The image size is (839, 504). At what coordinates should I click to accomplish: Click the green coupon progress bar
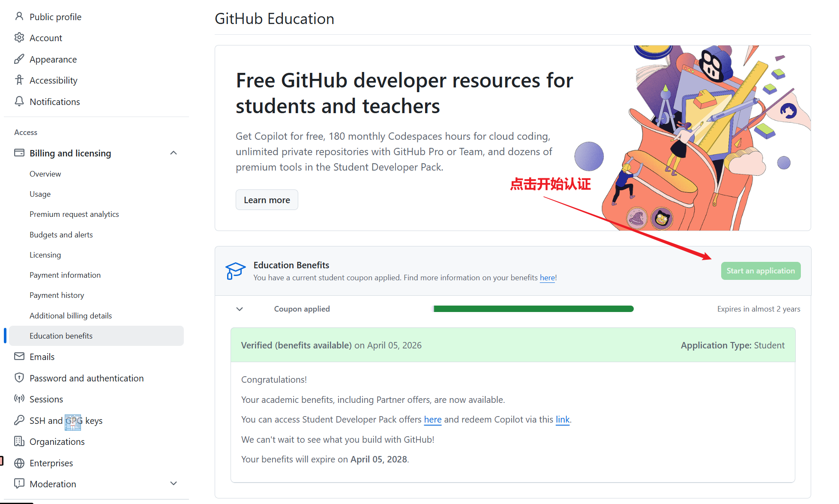click(533, 309)
